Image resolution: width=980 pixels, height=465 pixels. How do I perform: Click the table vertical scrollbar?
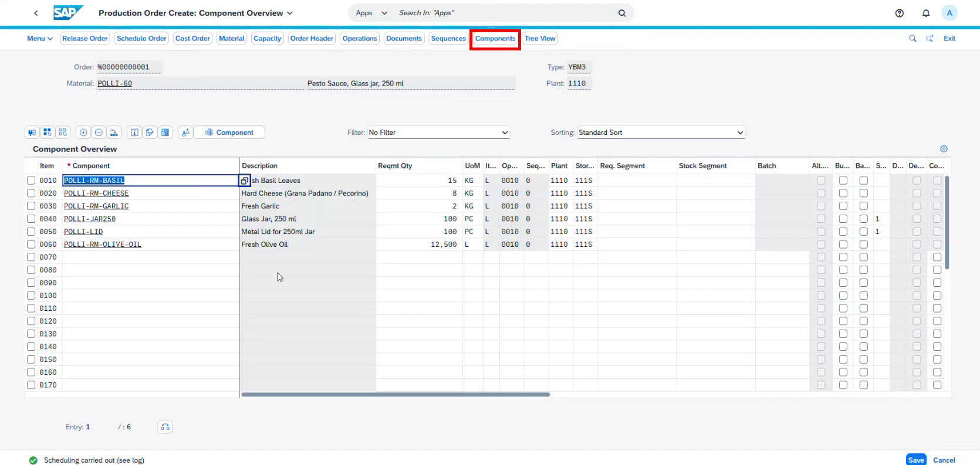(947, 223)
